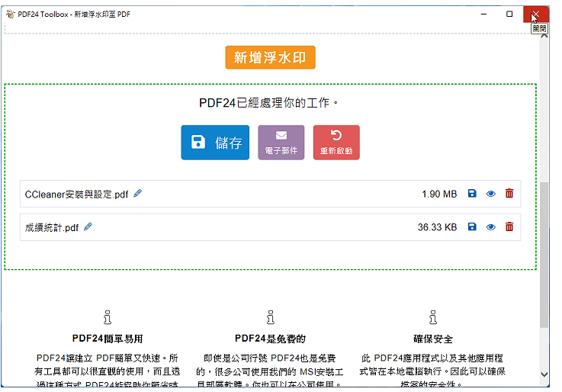This screenshot has width=562, height=392.
Task: Select the 成績統計.pdf file name
Action: tap(52, 227)
